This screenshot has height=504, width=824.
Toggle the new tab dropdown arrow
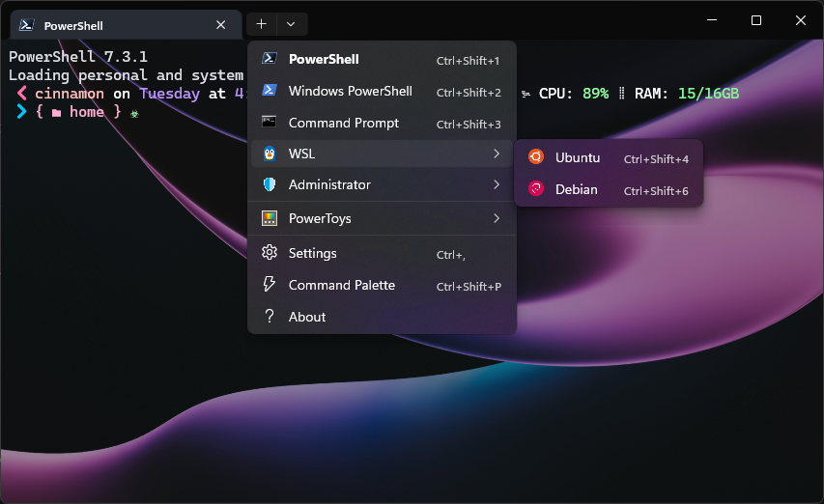pos(291,24)
